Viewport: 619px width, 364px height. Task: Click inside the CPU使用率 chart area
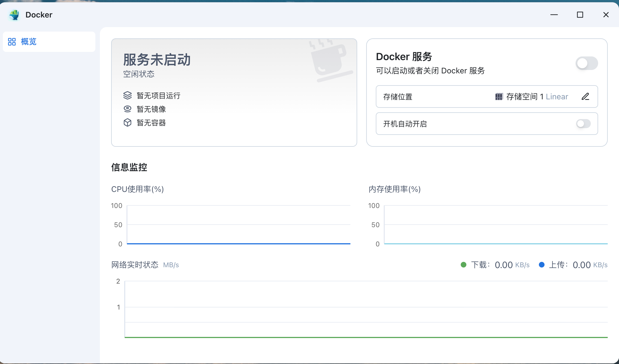(238, 225)
